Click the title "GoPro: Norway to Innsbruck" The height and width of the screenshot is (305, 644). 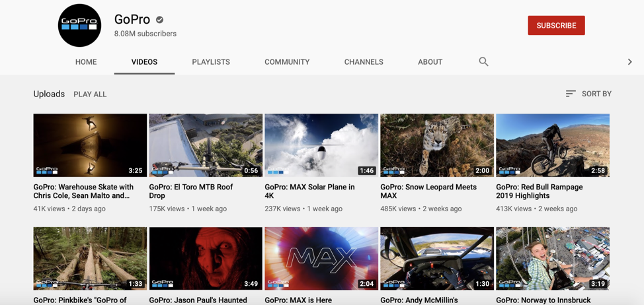pos(543,300)
